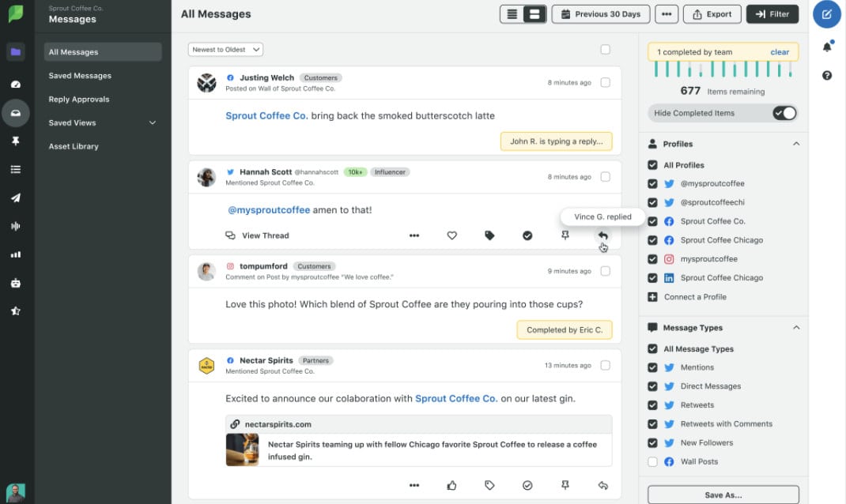Uncheck Instagram mysproutcoffee profile checkbox

click(x=652, y=259)
